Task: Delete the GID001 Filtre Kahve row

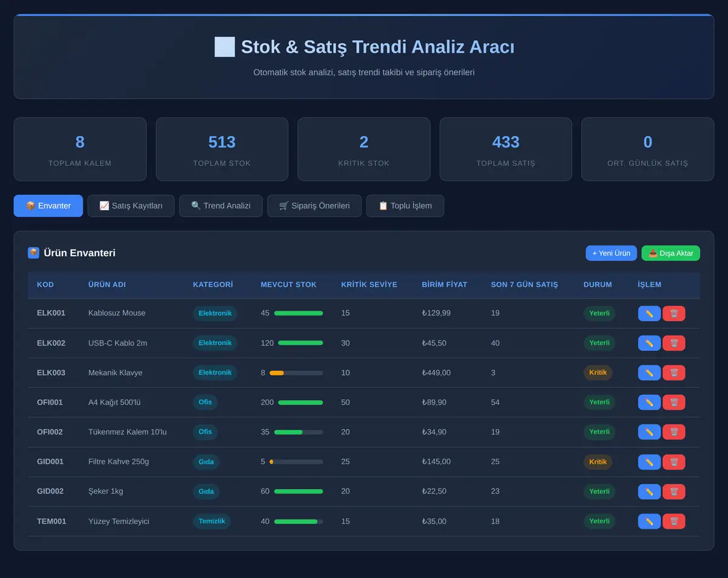Action: 674,462
